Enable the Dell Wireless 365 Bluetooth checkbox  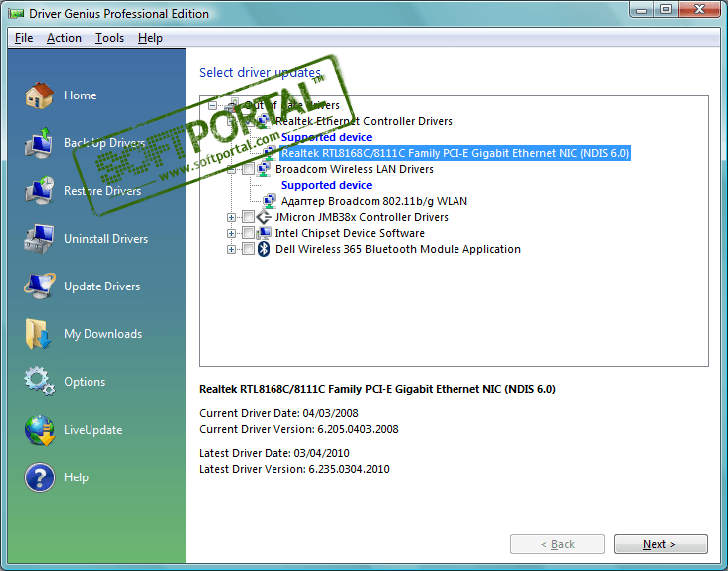pyautogui.click(x=249, y=249)
